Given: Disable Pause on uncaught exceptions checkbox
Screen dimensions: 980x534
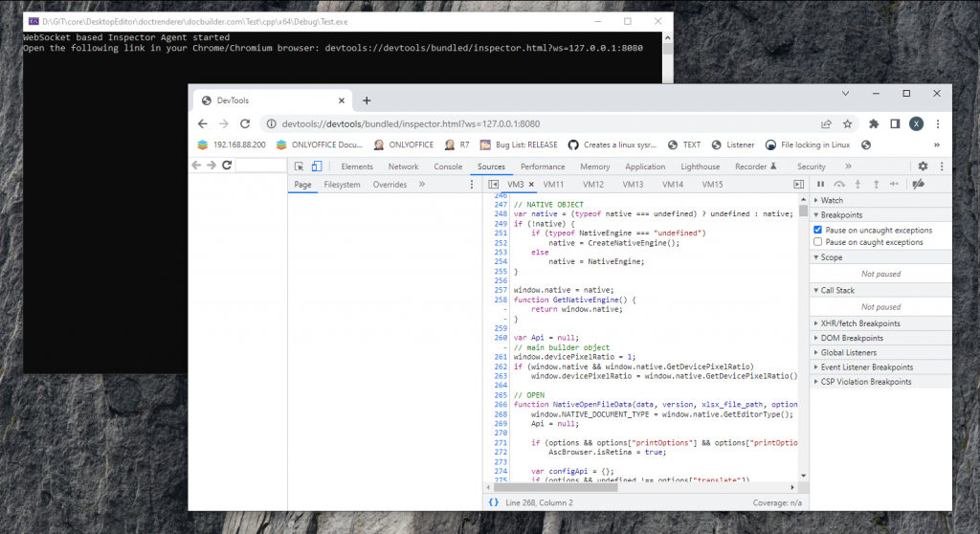Looking at the screenshot, I should pyautogui.click(x=817, y=230).
